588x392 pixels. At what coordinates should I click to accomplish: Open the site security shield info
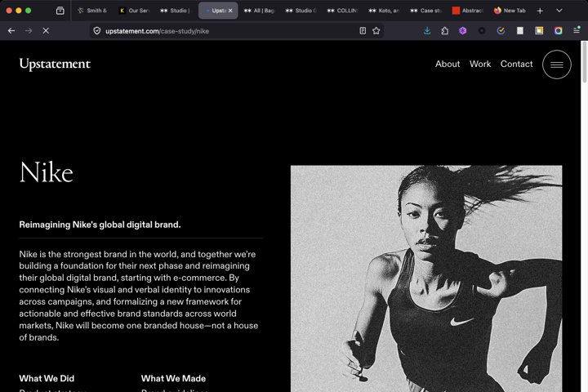coord(96,31)
